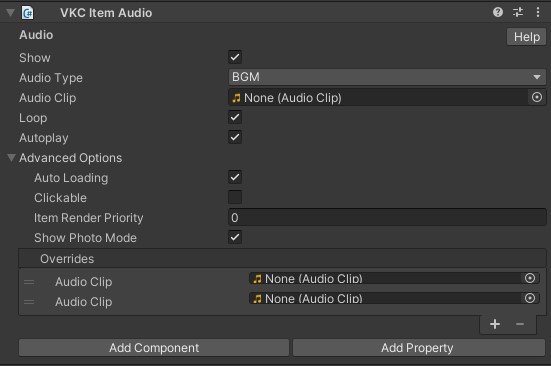The image size is (551, 366).
Task: Open the component presets sliders icon
Action: (x=518, y=12)
